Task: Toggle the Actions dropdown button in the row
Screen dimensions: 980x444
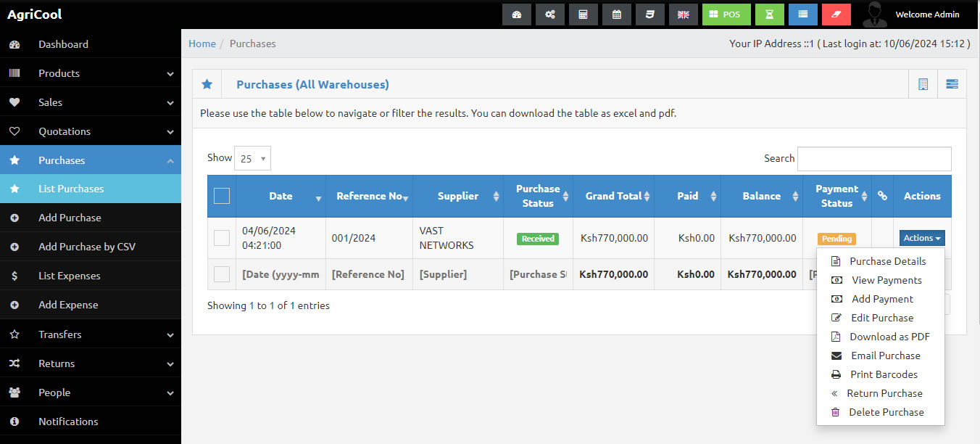Action: point(922,238)
